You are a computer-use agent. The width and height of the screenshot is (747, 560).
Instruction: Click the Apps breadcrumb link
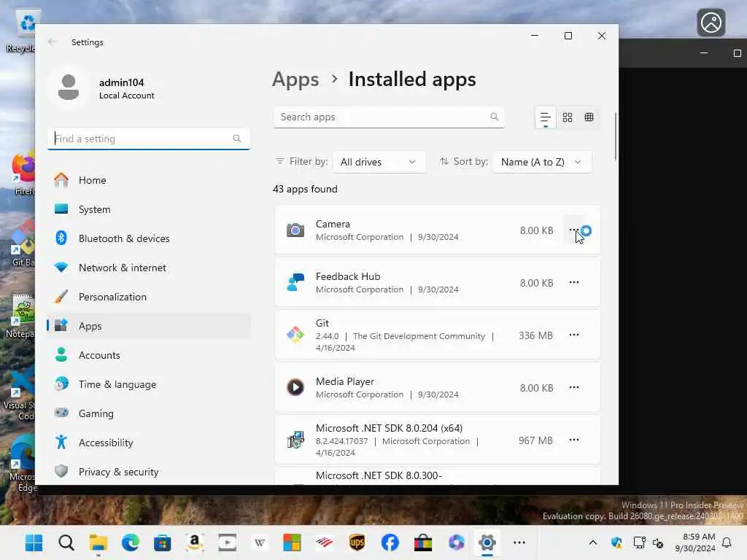point(295,79)
